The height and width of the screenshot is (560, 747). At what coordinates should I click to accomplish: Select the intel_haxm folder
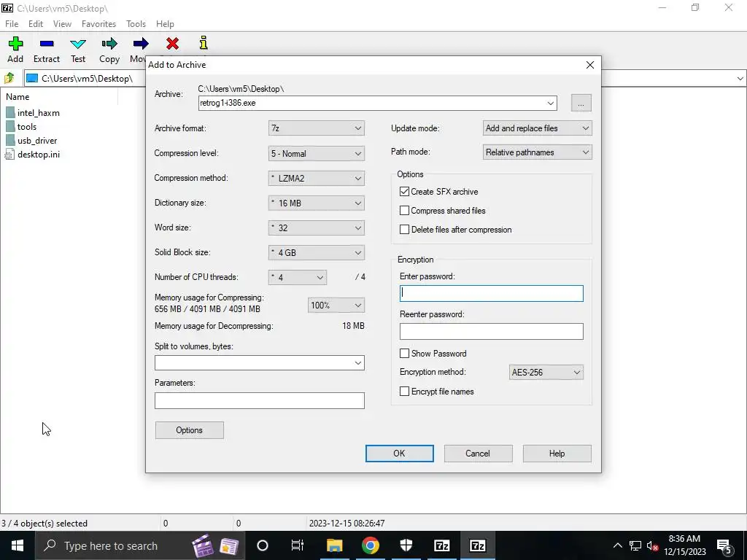click(x=33, y=113)
